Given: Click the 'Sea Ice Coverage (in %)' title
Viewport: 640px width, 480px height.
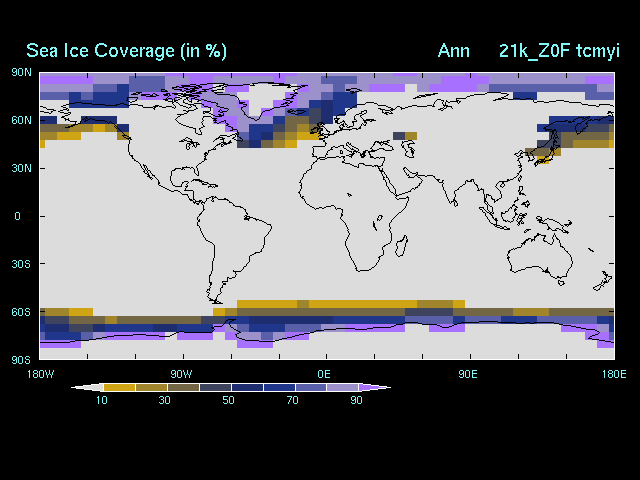Looking at the screenshot, I should [126, 51].
